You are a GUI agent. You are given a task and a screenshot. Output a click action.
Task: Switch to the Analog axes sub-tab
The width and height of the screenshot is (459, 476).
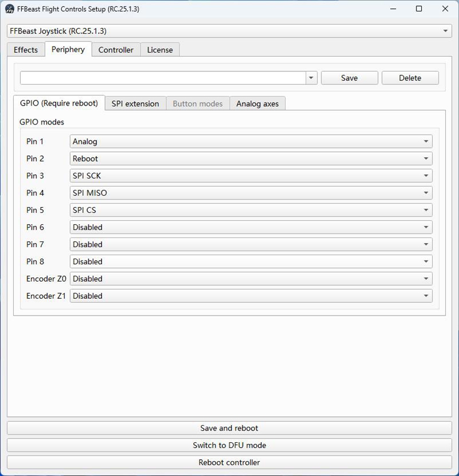click(x=257, y=104)
